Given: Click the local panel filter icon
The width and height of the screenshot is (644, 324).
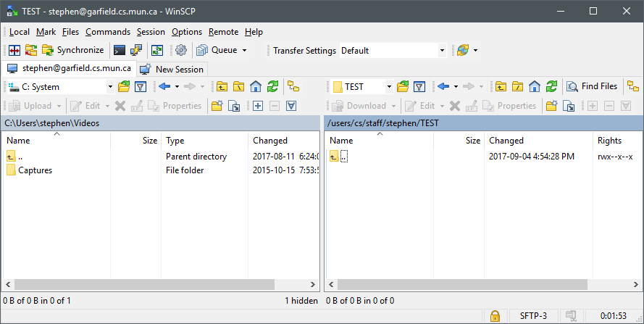Looking at the screenshot, I should pos(141,86).
